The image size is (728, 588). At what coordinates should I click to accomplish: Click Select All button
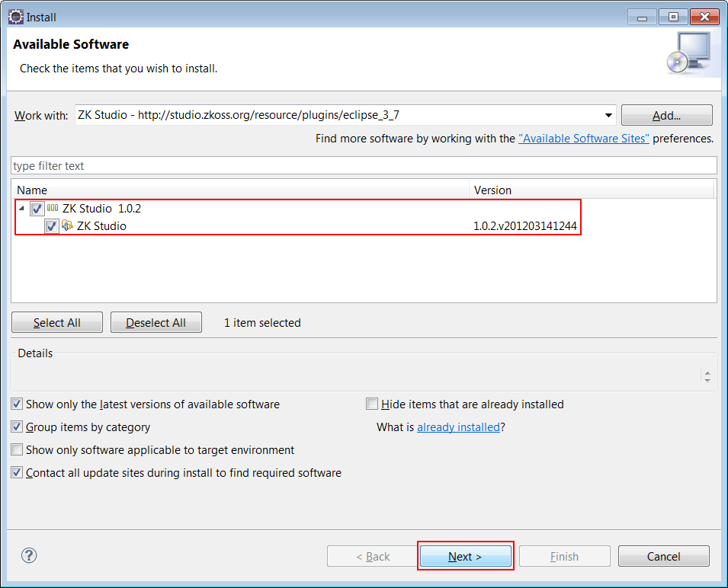57,322
